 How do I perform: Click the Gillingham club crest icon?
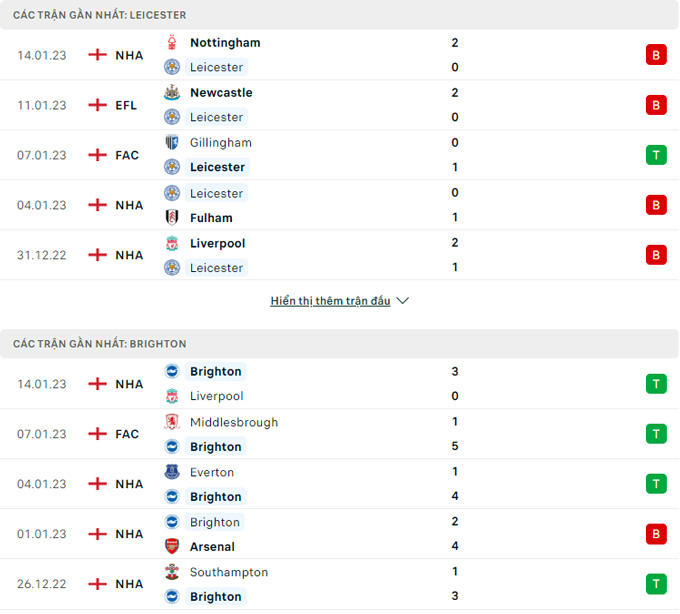[x=172, y=143]
